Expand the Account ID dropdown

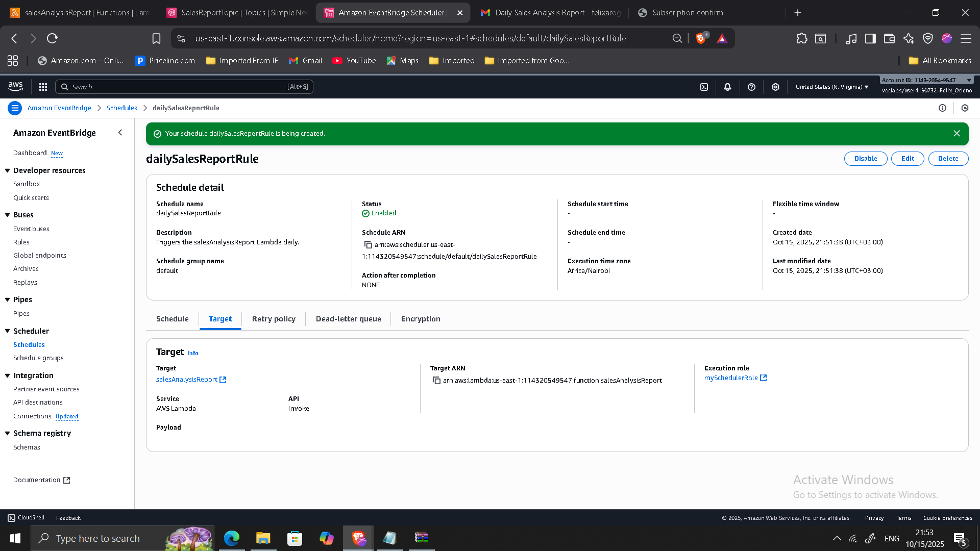pos(969,80)
